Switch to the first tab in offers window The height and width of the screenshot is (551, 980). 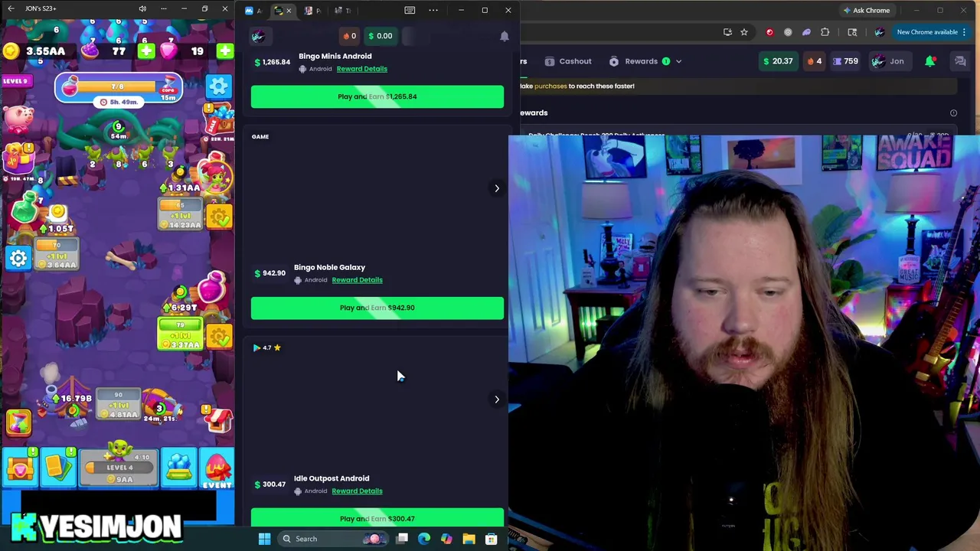point(253,11)
